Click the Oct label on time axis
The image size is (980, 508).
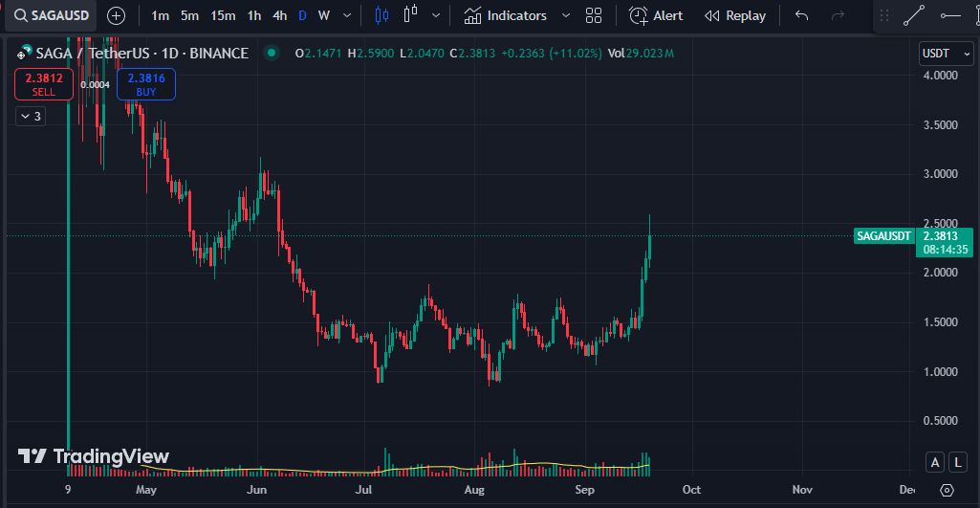[691, 489]
